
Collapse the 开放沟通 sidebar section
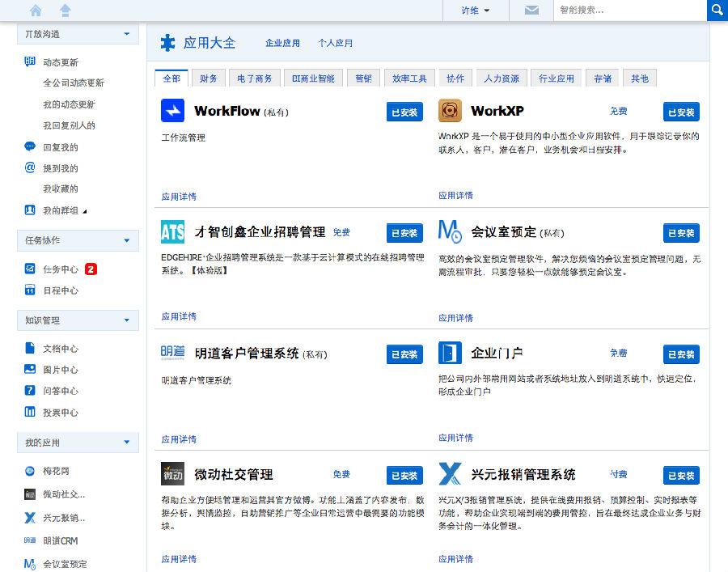click(127, 34)
